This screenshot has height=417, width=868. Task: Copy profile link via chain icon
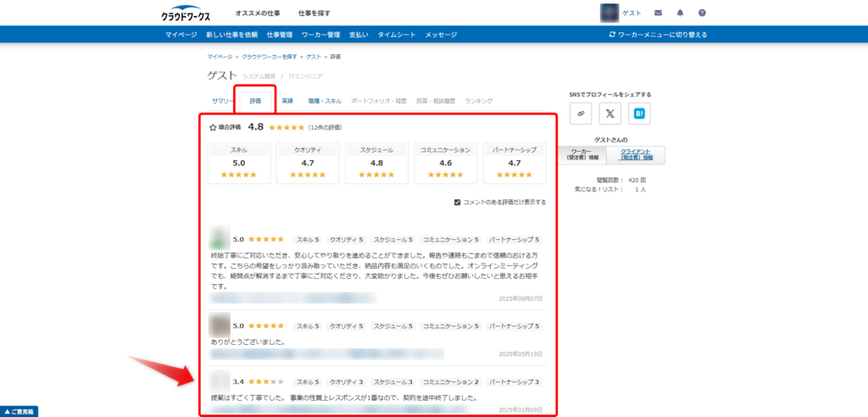pyautogui.click(x=581, y=113)
